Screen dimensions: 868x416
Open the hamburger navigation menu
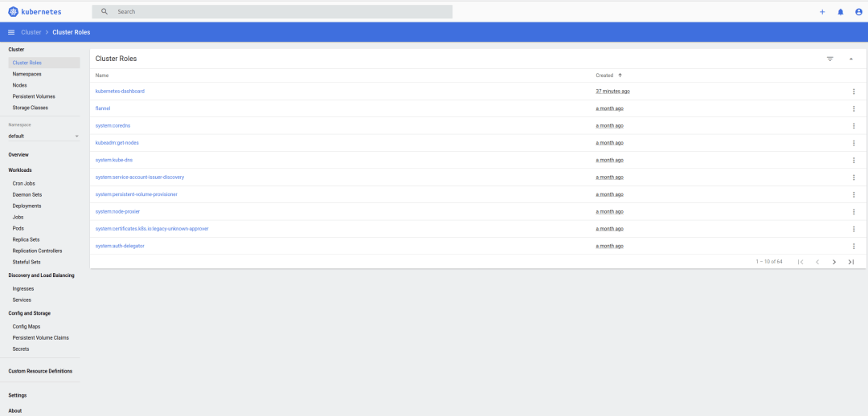click(x=11, y=32)
